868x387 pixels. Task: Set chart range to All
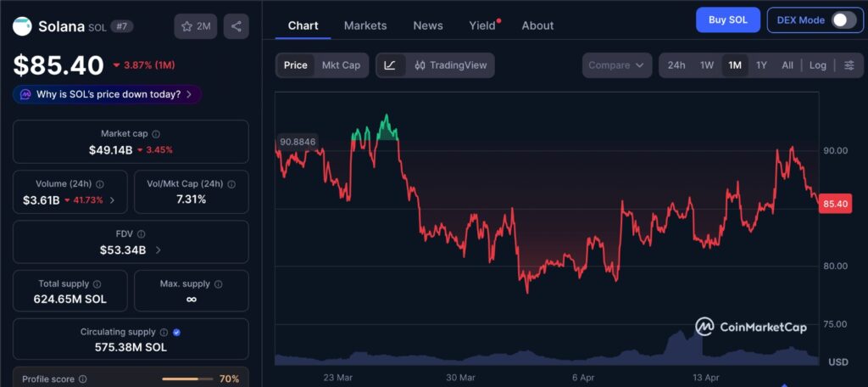click(787, 65)
